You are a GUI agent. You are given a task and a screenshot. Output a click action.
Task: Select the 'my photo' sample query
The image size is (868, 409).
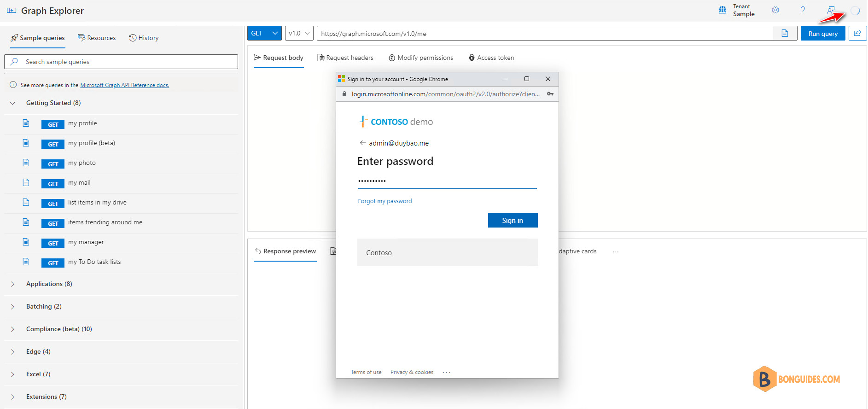[x=82, y=163]
